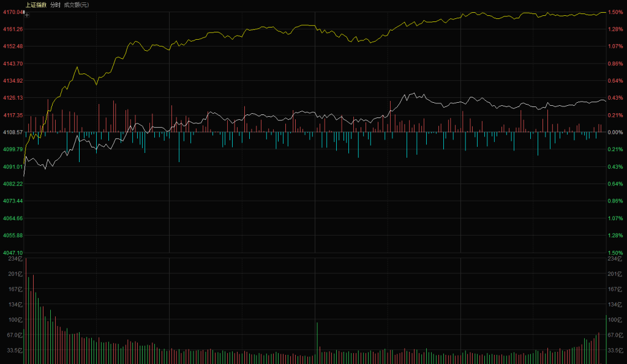
Task: Open the 成交额(元) turnover indicator label
Action: (76, 4)
